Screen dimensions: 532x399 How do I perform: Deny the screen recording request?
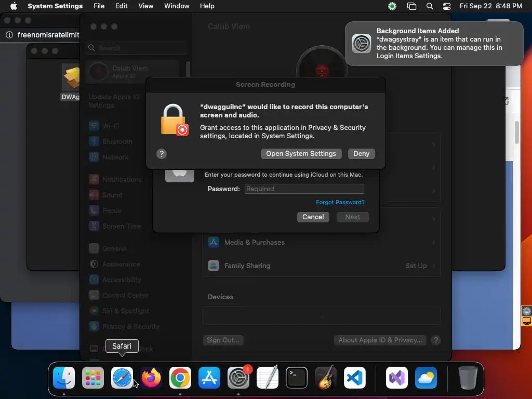[362, 154]
